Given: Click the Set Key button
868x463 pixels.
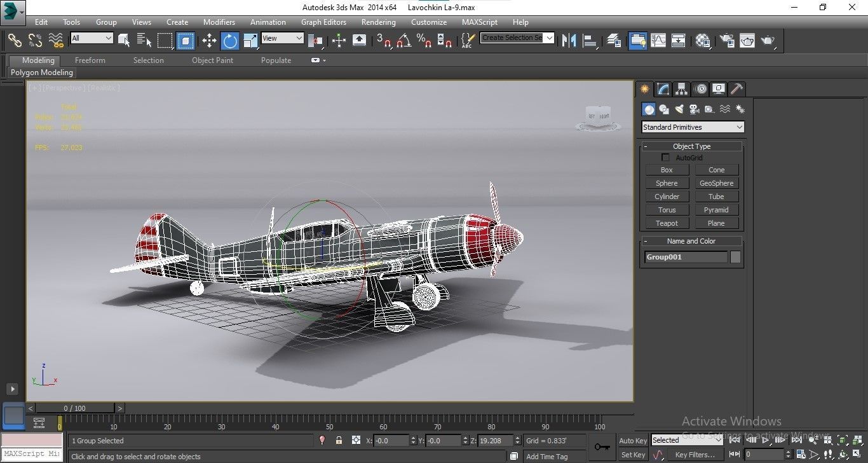Looking at the screenshot, I should [x=633, y=455].
